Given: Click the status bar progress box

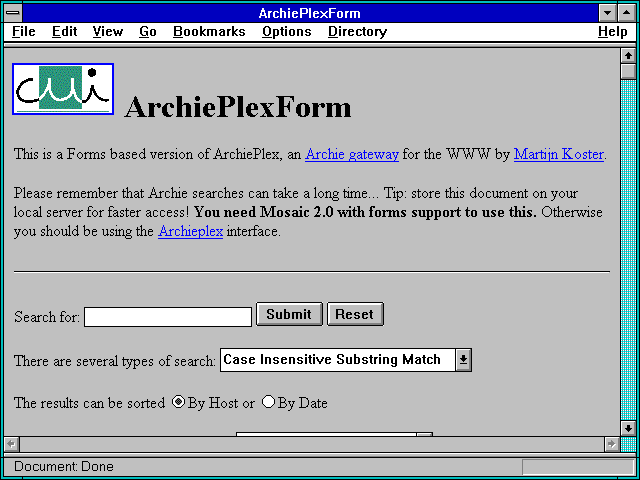Looking at the screenshot, I should (x=578, y=467).
